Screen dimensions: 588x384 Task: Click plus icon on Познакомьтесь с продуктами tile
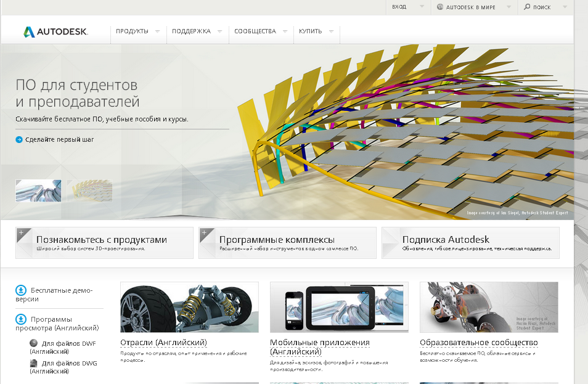[22, 233]
